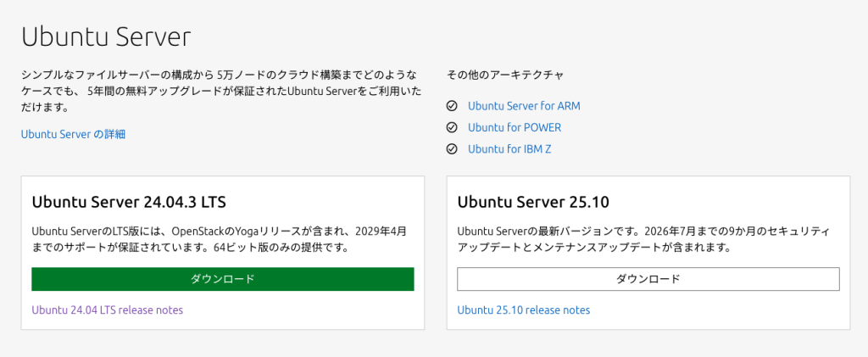Click the LTS description mentioning OpenStackのYoga

[x=220, y=239]
